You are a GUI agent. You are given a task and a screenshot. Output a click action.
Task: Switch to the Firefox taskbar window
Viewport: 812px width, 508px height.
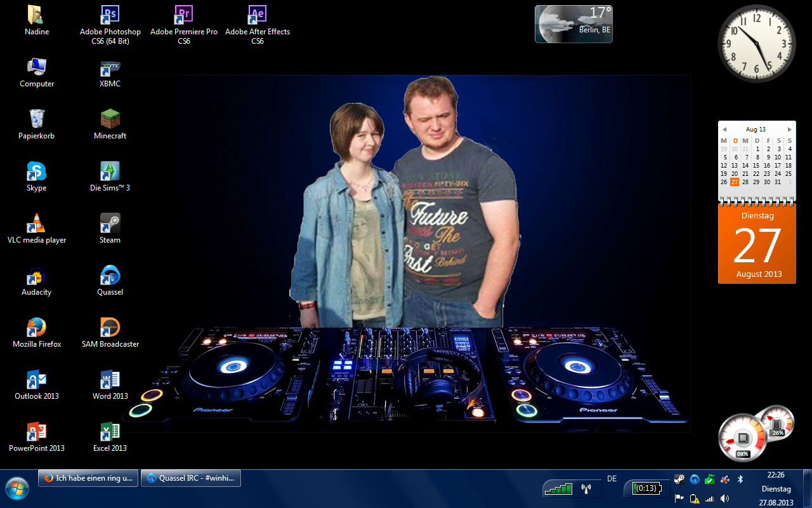(x=88, y=479)
